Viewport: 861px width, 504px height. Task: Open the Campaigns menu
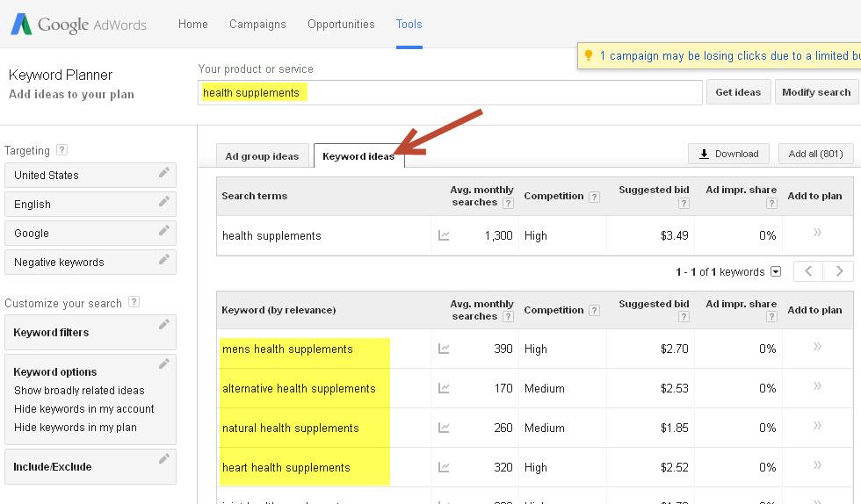pos(257,25)
